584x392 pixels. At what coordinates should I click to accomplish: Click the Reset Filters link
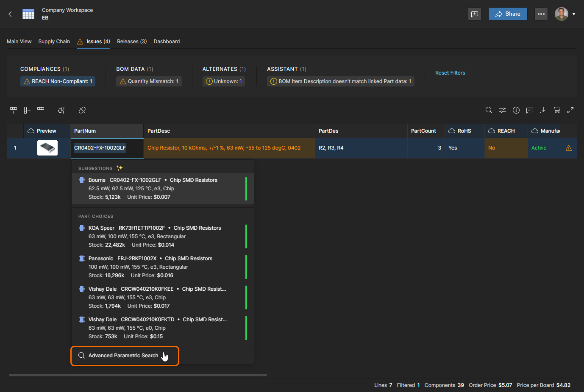point(450,73)
